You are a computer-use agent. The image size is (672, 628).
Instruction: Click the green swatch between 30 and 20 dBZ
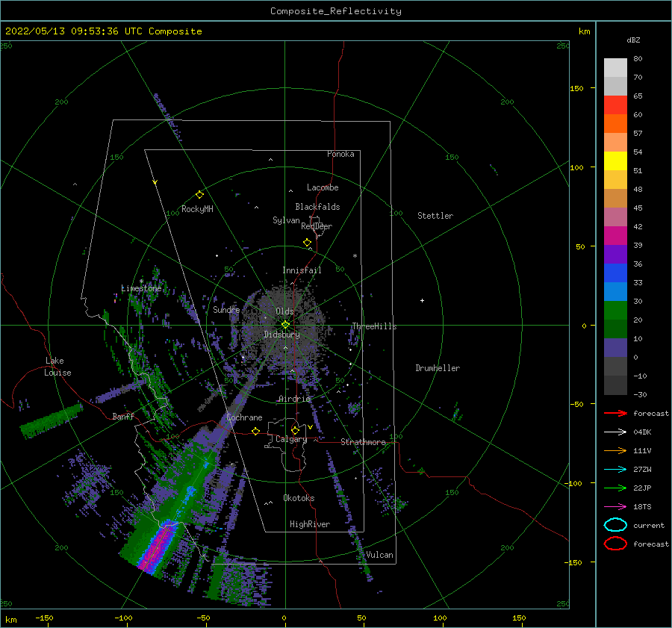(x=615, y=311)
